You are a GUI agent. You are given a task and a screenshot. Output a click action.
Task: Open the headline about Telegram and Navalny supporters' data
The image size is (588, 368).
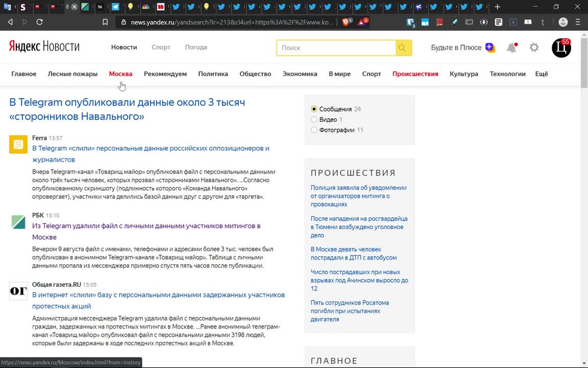(x=127, y=109)
